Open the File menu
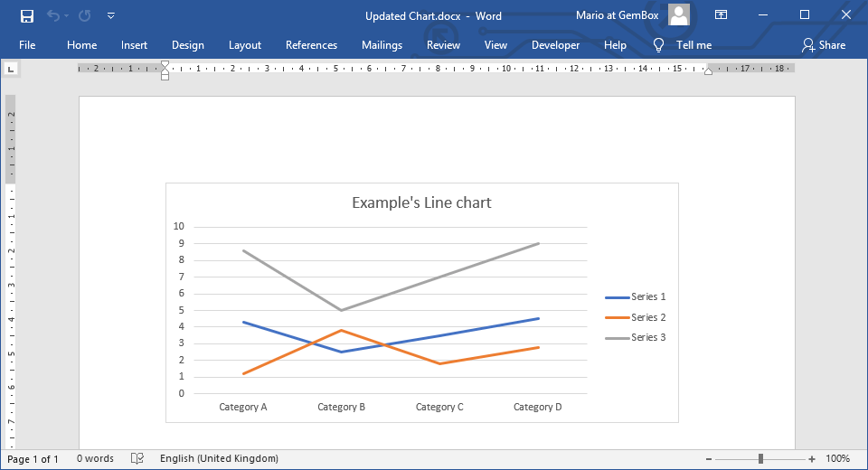 27,45
